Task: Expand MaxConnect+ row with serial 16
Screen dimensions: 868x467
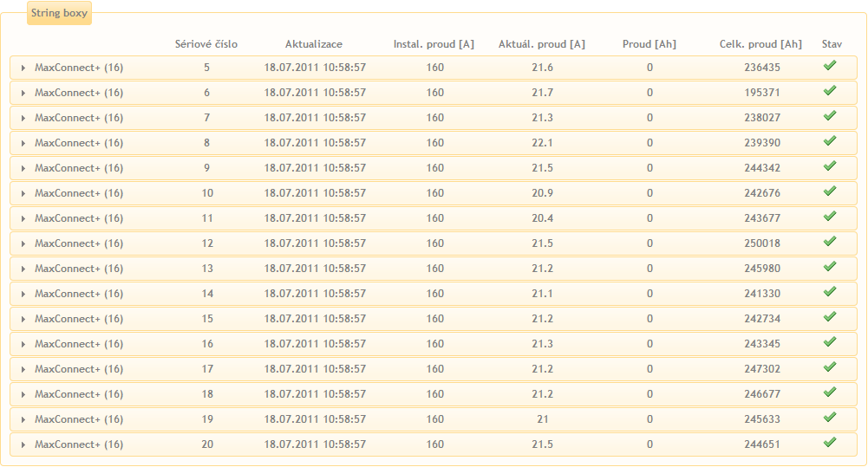Action: (23, 344)
